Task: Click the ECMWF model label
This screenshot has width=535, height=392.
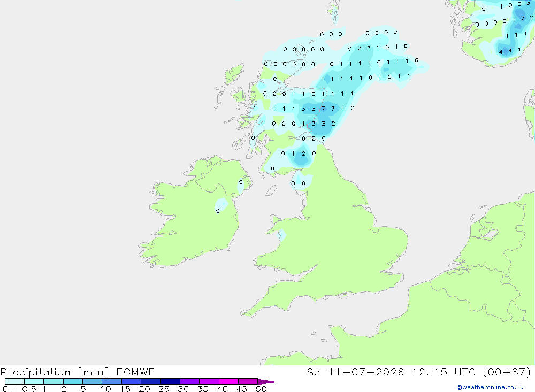Action: point(135,372)
